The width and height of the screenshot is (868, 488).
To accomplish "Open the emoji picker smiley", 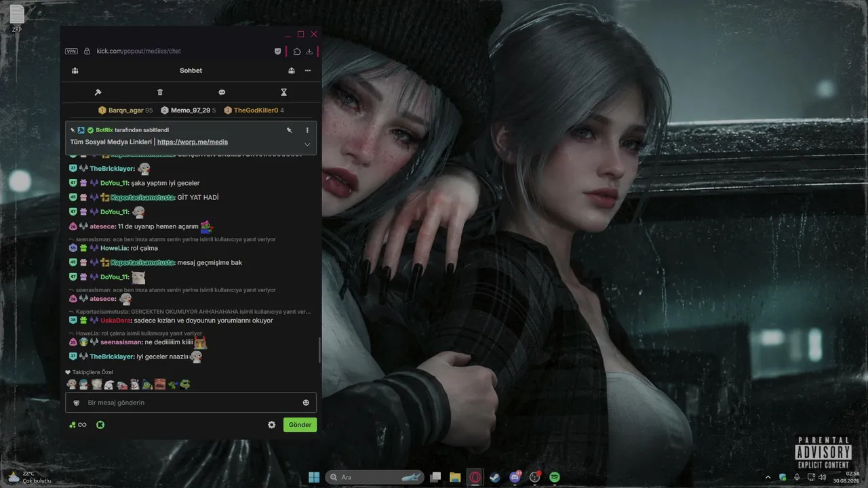I will tap(306, 403).
